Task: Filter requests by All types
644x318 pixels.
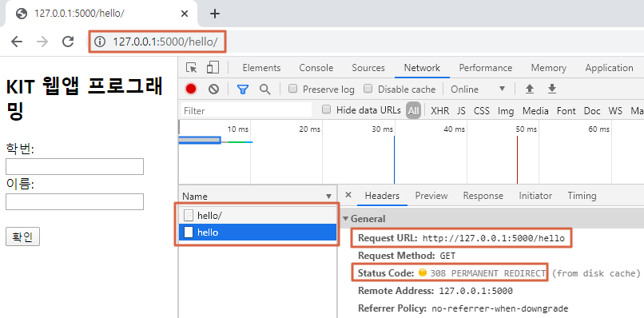Action: point(414,110)
